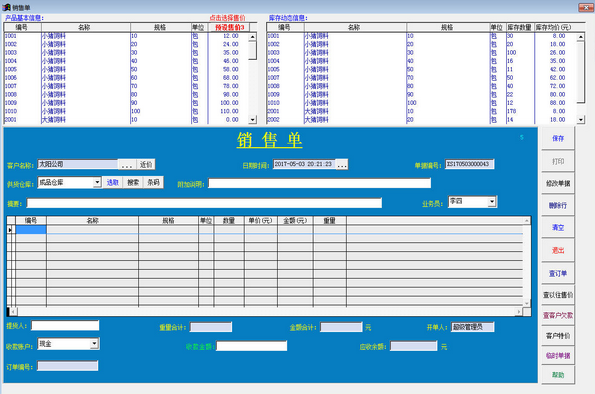Click the 选取 button next to warehouse
595x394 pixels.
[112, 183]
